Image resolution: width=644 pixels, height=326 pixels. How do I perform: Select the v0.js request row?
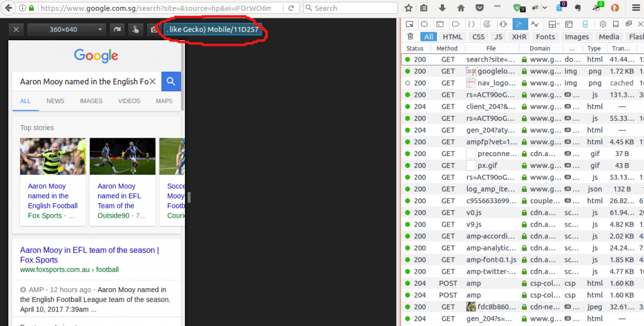(x=523, y=213)
